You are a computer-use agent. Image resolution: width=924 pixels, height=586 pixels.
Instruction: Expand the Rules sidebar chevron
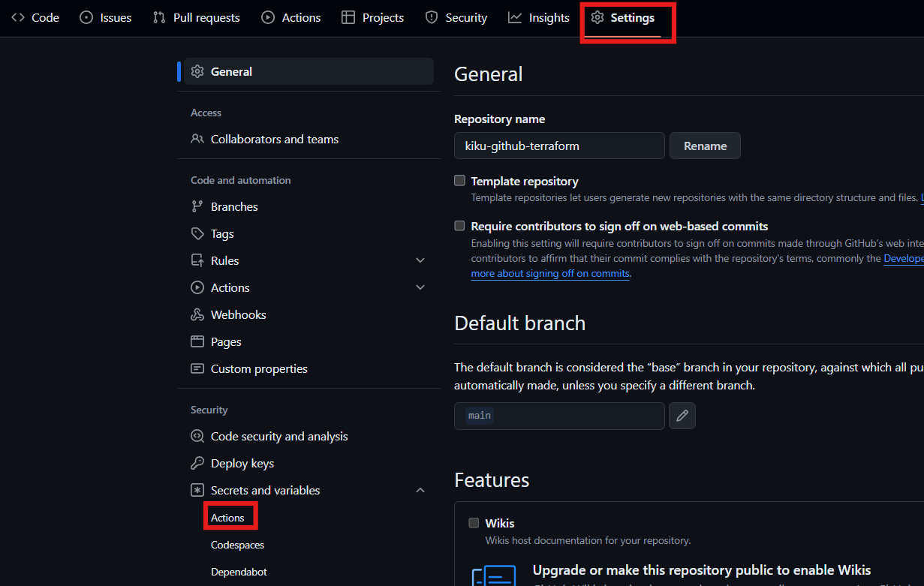(x=420, y=260)
